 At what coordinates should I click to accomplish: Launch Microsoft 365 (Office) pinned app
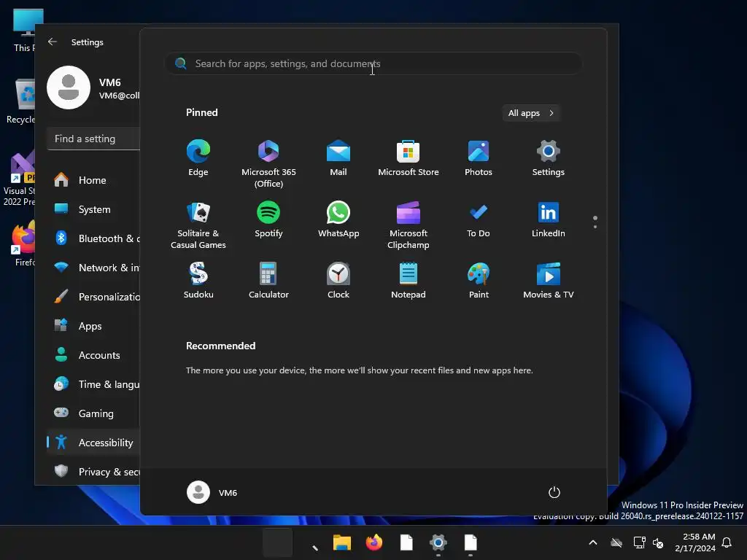pyautogui.click(x=268, y=164)
